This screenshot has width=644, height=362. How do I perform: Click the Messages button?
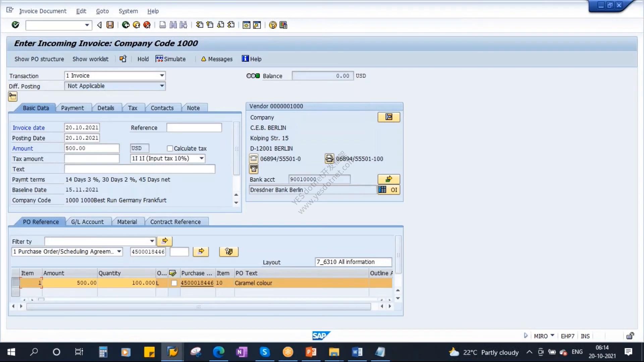click(217, 59)
